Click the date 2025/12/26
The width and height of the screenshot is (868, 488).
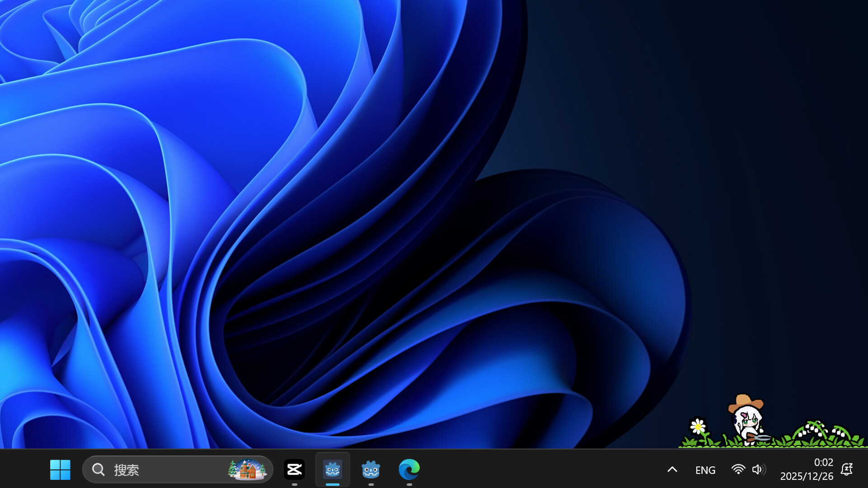[807, 476]
